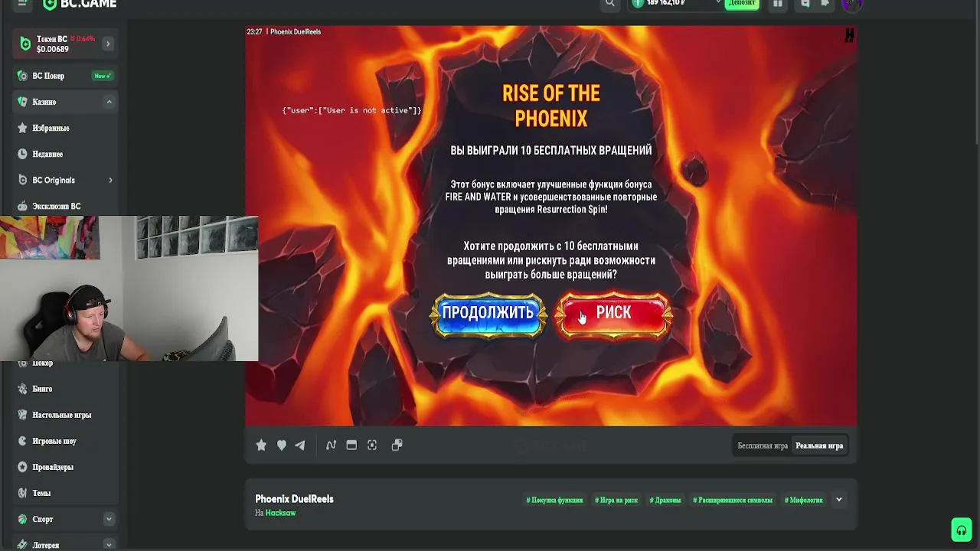Click the Игровые шоу sidebar icon
Screen dimensions: 980x551
tap(22, 441)
